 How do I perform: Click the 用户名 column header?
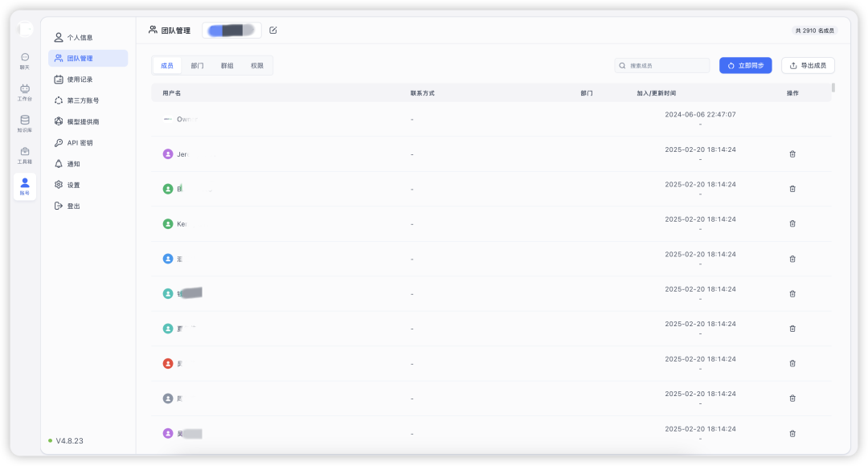pos(172,93)
